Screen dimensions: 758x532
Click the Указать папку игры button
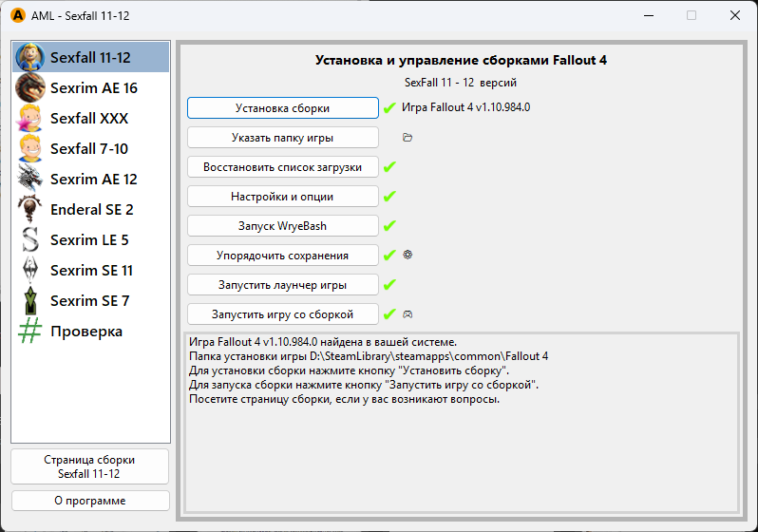point(282,138)
